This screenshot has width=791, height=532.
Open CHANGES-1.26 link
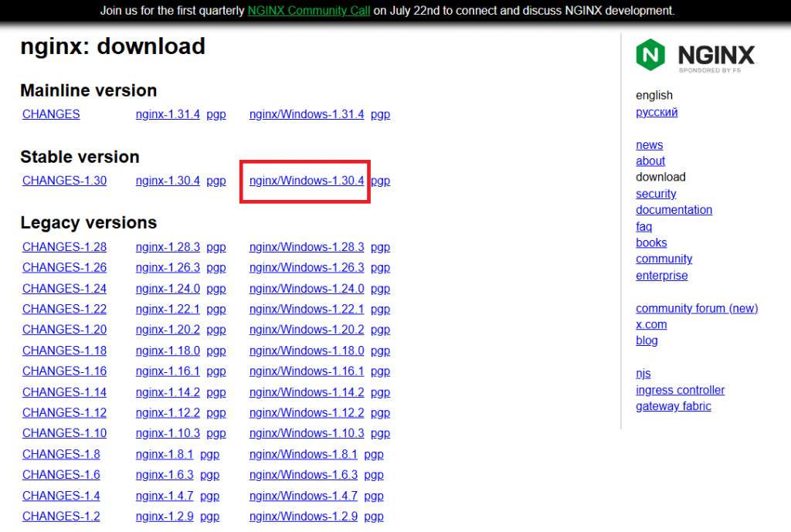click(64, 267)
